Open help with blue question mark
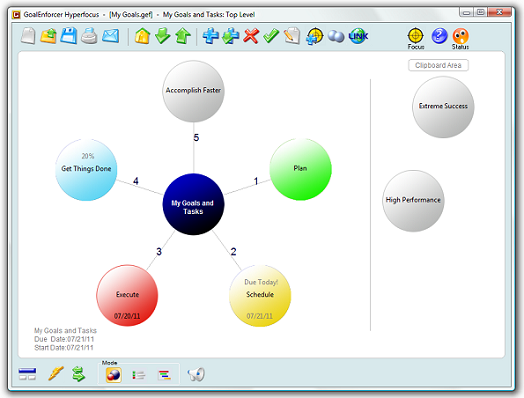 439,35
